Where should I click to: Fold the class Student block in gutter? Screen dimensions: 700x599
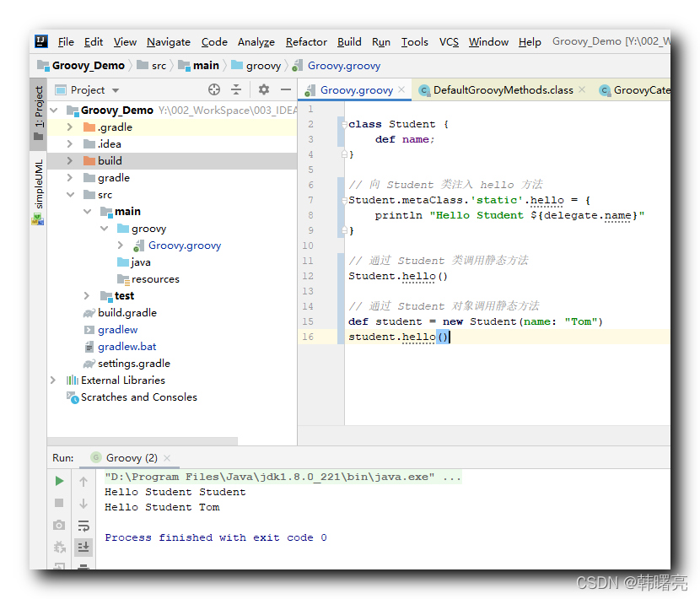click(x=344, y=124)
